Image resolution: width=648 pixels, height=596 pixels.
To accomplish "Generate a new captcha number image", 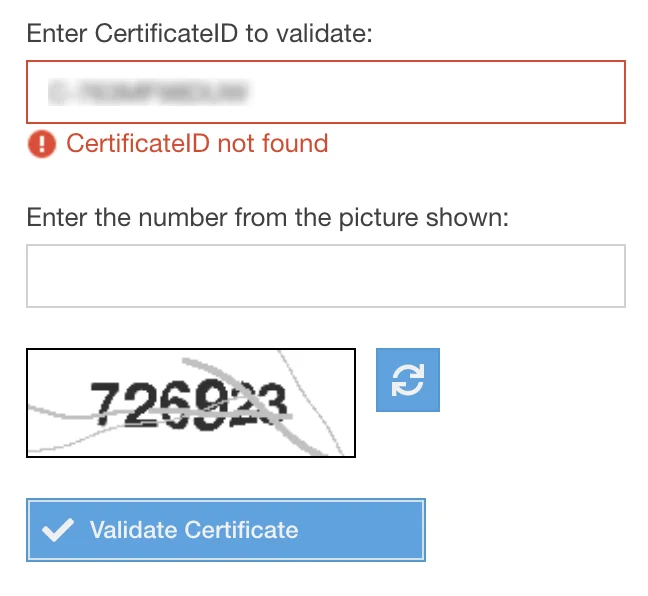I will pyautogui.click(x=407, y=379).
